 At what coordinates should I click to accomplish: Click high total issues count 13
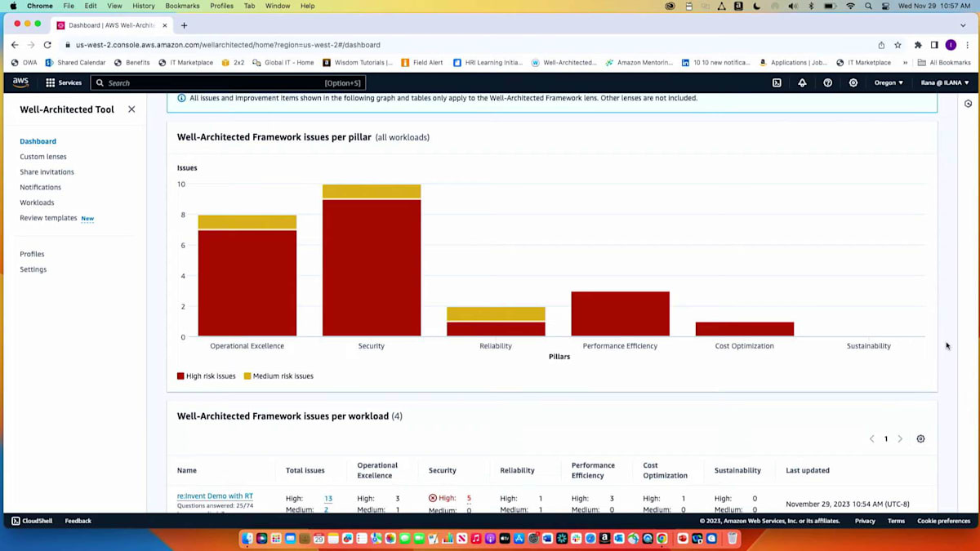point(327,499)
